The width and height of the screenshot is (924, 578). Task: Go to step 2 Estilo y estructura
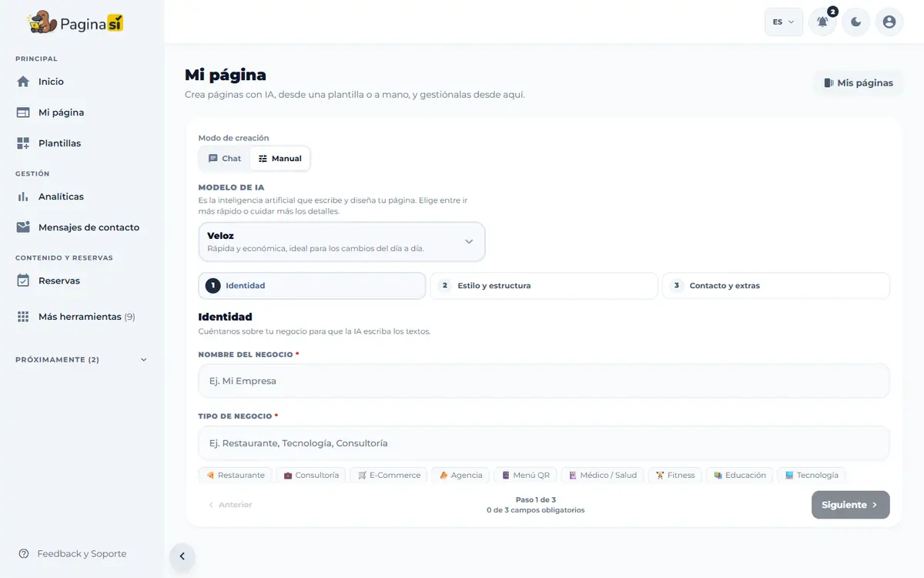pyautogui.click(x=544, y=285)
